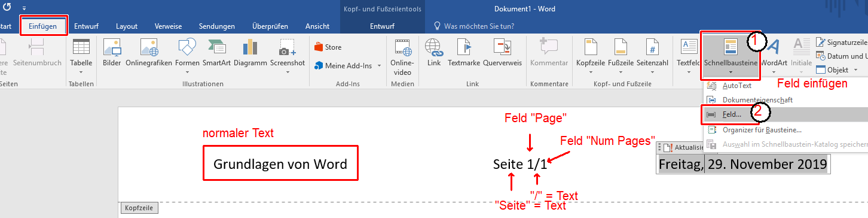868x218 pixels.
Task: Open the Quick Access Toolbar customize dropdown
Action: (x=25, y=8)
